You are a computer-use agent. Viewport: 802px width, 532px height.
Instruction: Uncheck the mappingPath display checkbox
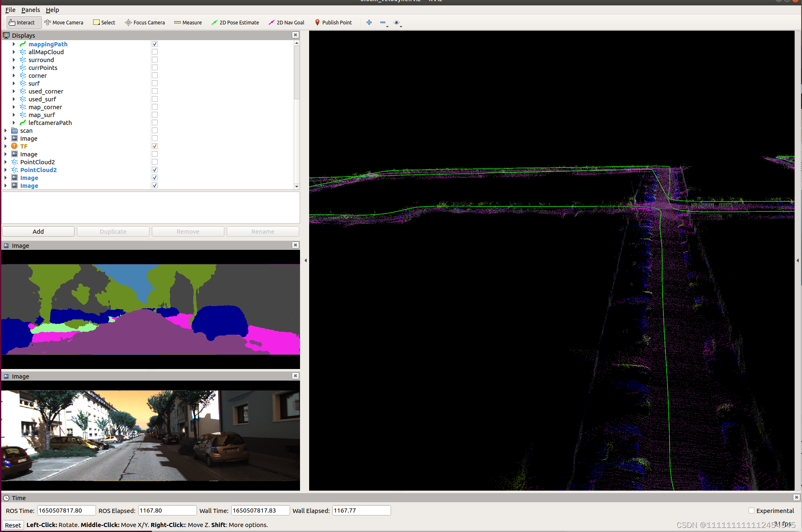[x=155, y=44]
